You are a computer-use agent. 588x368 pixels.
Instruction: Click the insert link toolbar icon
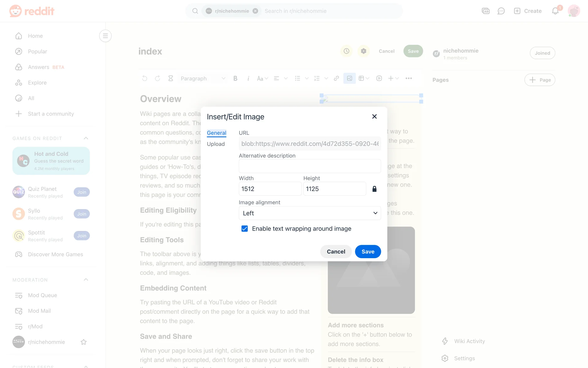[336, 79]
